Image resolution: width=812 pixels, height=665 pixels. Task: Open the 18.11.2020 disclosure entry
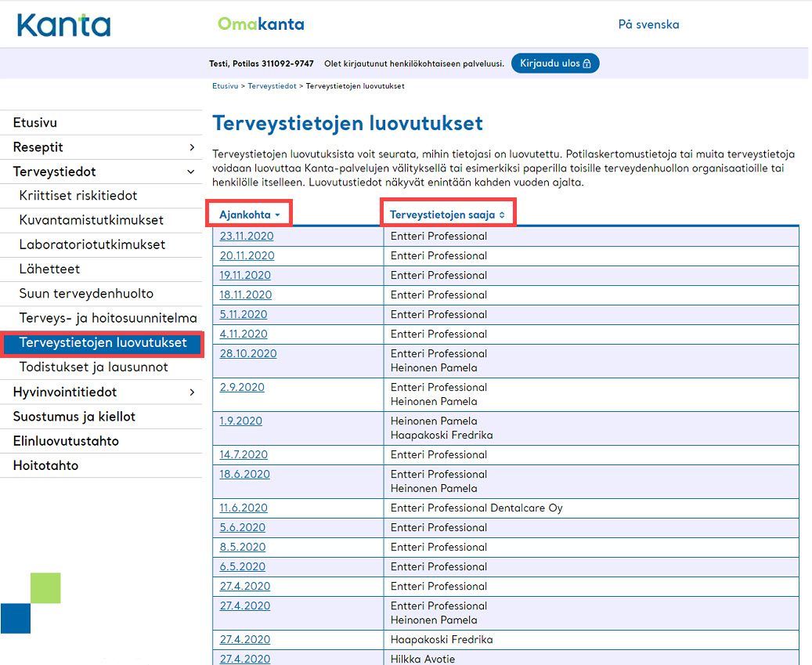click(245, 295)
